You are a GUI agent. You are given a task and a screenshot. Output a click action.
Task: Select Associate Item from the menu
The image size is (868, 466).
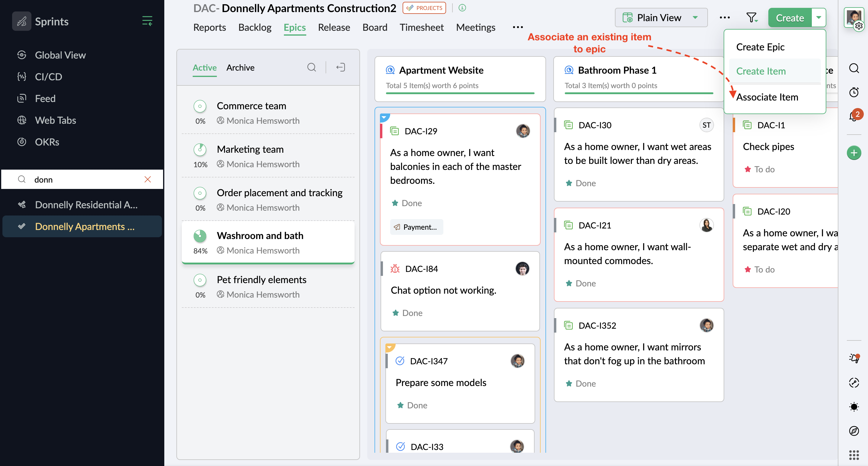(x=767, y=97)
